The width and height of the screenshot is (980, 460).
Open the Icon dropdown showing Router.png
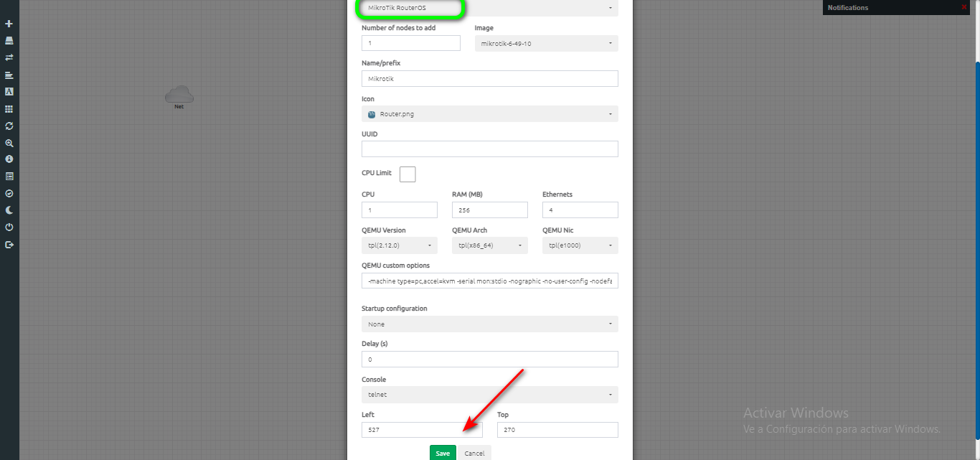(490, 114)
